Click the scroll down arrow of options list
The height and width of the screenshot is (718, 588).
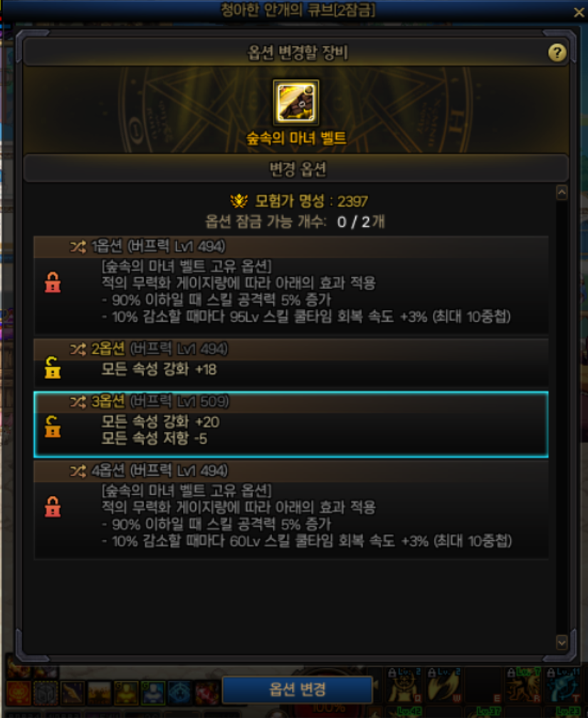562,642
